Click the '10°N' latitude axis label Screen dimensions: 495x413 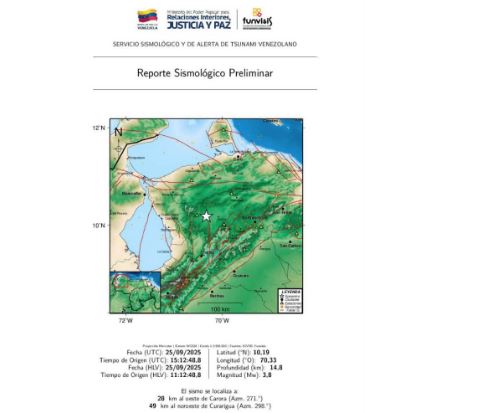point(99,226)
